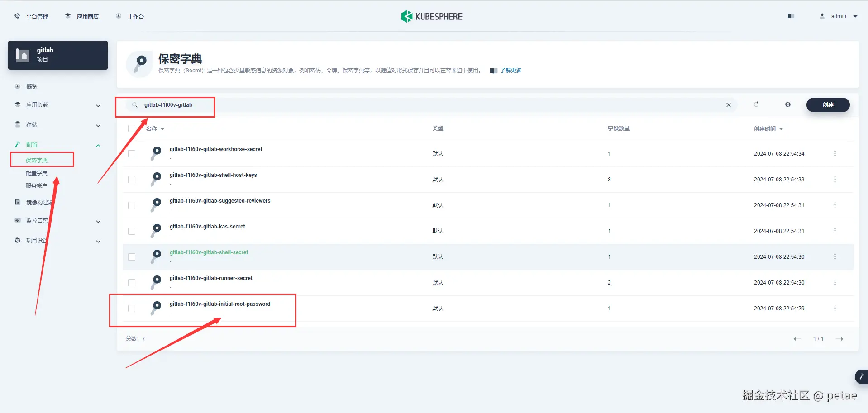Open gitlab-f1l60v-gitlab-workhorse-secret
This screenshot has width=868, height=413.
pyautogui.click(x=216, y=149)
